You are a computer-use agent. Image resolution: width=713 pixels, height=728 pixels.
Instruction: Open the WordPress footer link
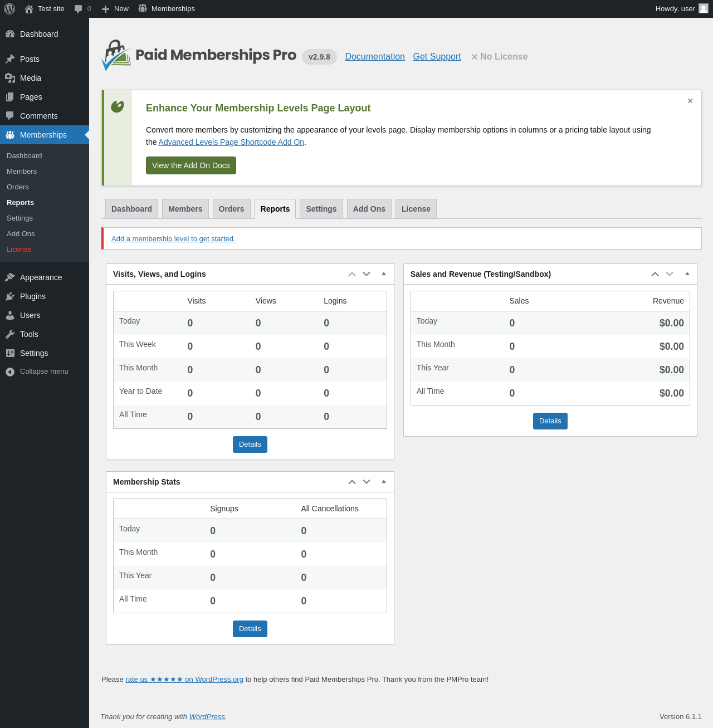coord(207,717)
